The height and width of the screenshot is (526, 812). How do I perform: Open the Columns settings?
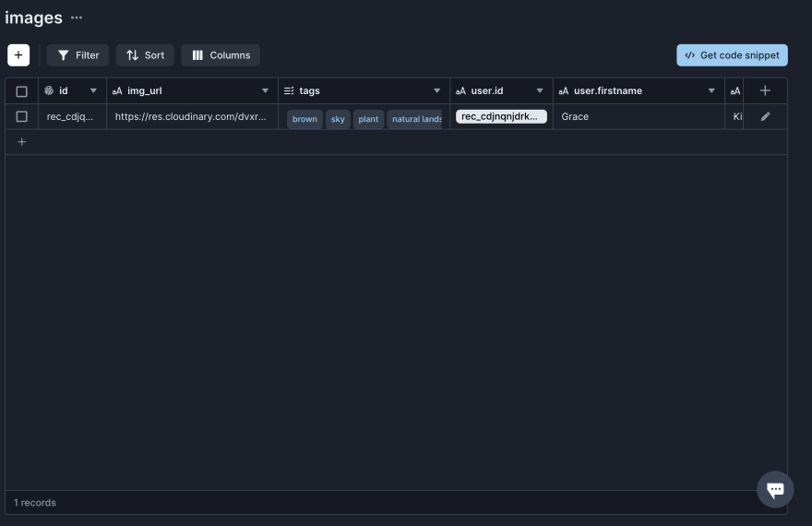[221, 55]
